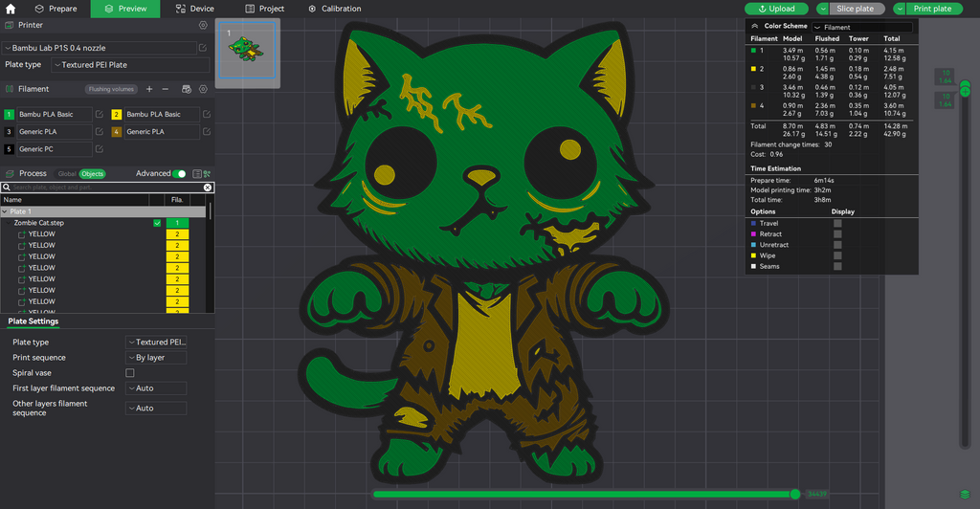Select filament 3 Generic PLA field

tap(55, 132)
